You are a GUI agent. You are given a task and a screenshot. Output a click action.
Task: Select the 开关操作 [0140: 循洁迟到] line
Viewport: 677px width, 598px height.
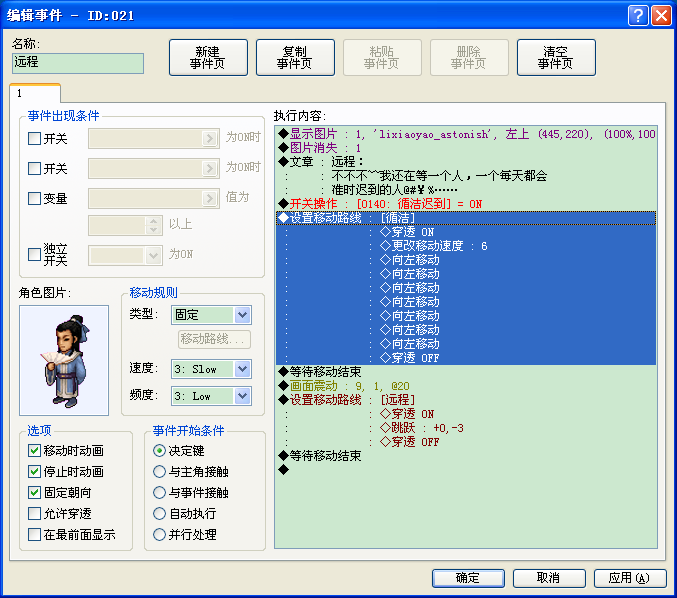pyautogui.click(x=466, y=204)
